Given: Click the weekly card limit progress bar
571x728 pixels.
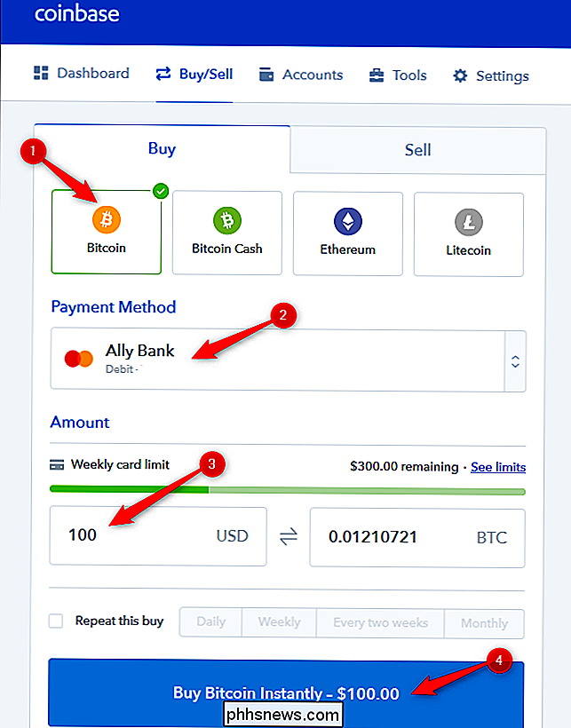Looking at the screenshot, I should (x=288, y=490).
